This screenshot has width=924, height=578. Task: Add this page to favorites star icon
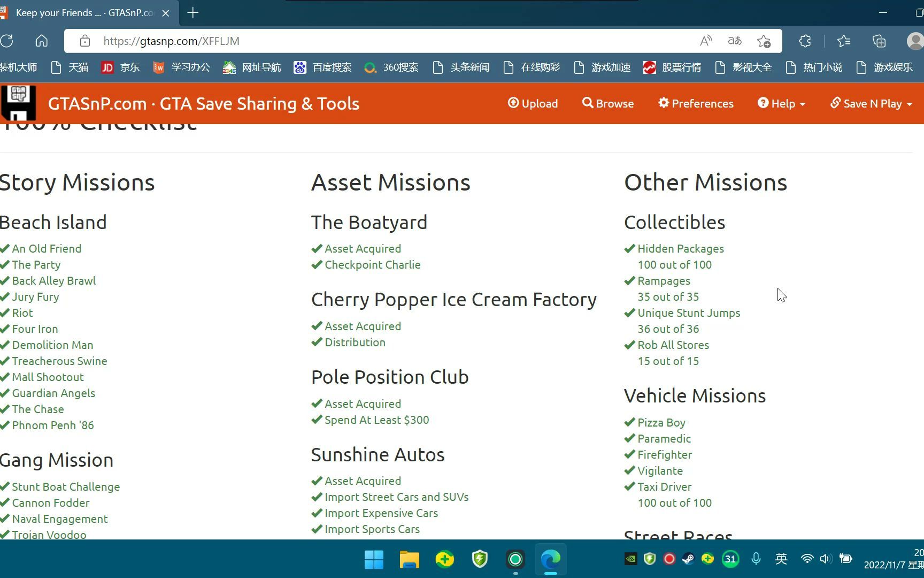pyautogui.click(x=764, y=41)
